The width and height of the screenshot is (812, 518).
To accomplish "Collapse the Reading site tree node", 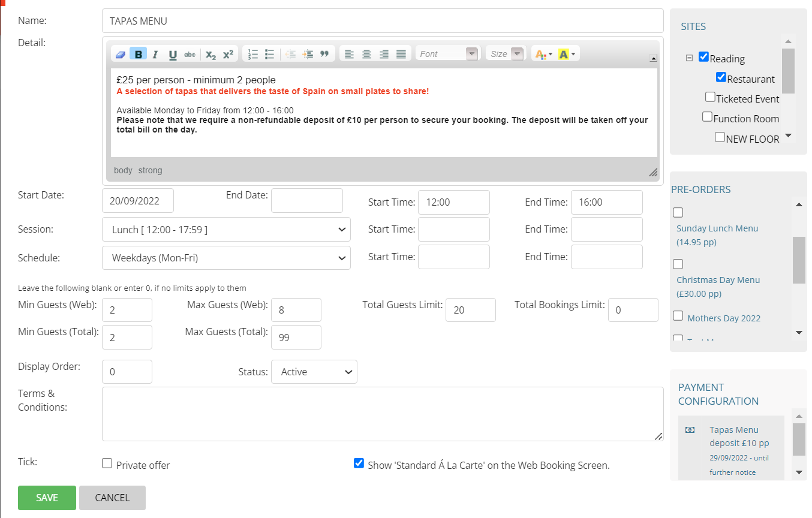I will pos(689,58).
